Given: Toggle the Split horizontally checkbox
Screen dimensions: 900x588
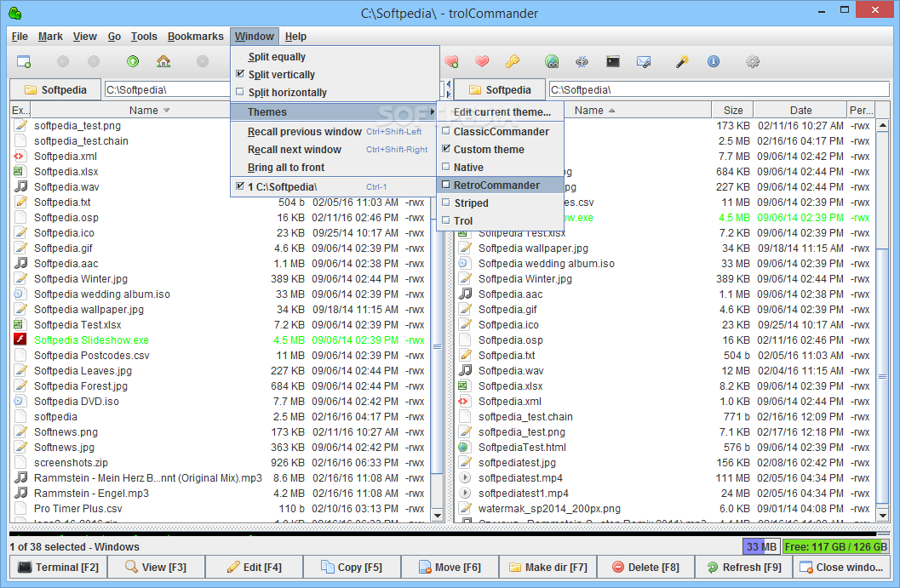Looking at the screenshot, I should tap(240, 92).
